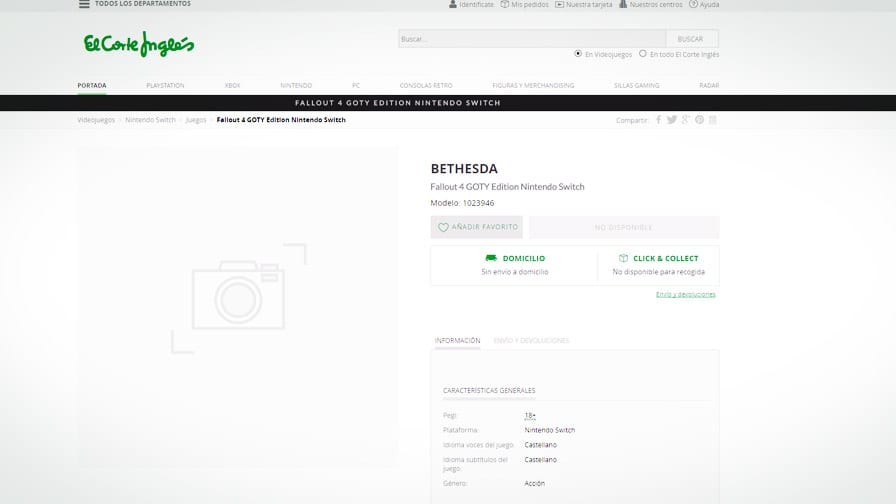
Task: Open the Radar section
Action: pyautogui.click(x=709, y=85)
